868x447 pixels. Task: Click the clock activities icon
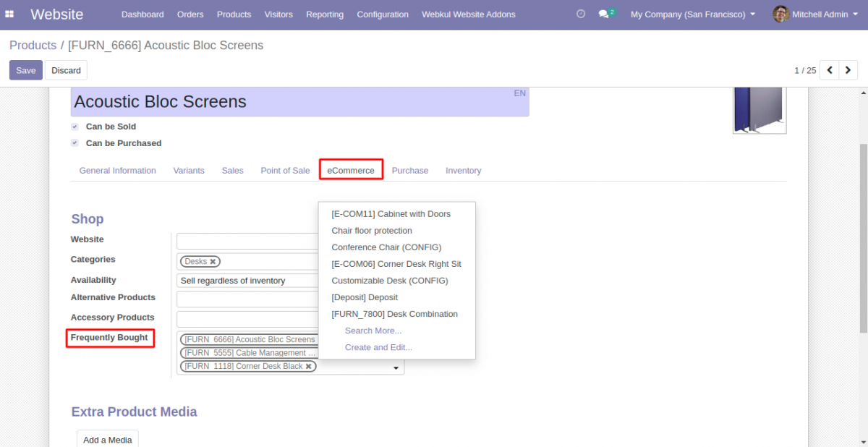[580, 14]
